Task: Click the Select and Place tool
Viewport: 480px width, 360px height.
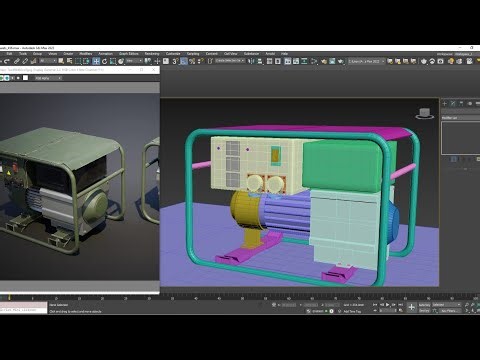Action: (x=121, y=61)
